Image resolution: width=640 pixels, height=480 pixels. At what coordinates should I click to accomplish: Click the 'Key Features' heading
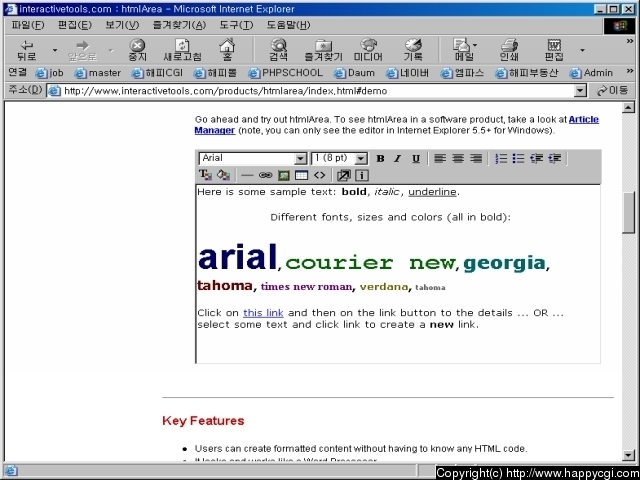click(203, 421)
